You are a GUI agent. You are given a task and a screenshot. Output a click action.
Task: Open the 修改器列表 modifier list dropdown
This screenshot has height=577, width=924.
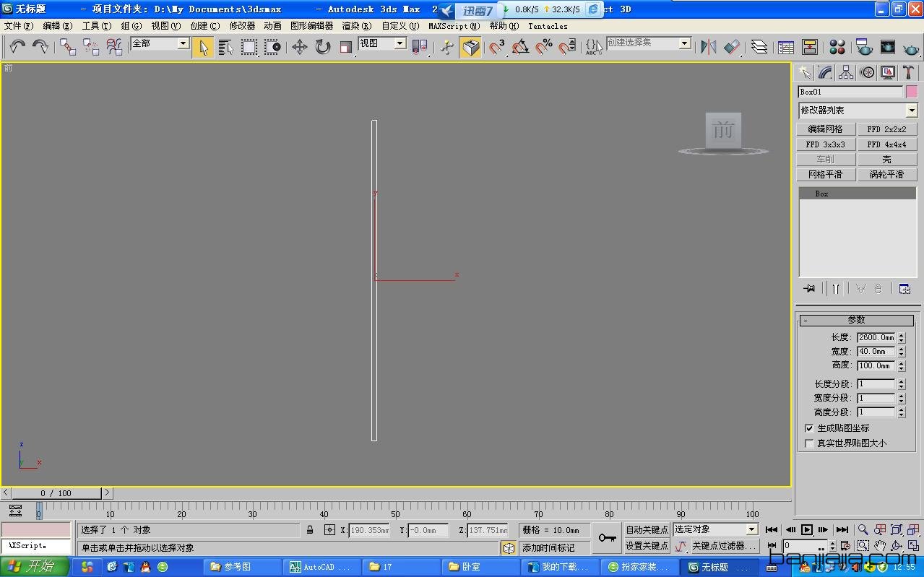tap(858, 110)
